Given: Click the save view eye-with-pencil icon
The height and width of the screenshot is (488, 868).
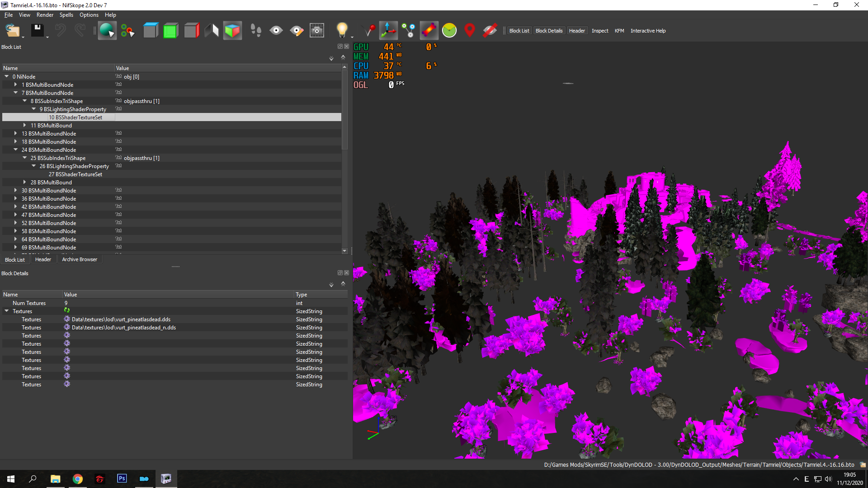Looking at the screenshot, I should click(297, 31).
